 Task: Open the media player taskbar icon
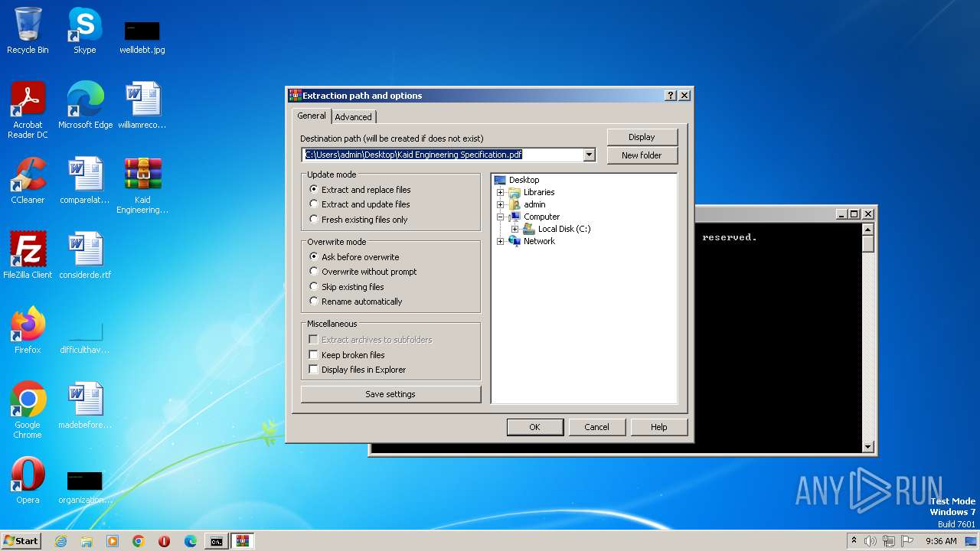[x=113, y=541]
